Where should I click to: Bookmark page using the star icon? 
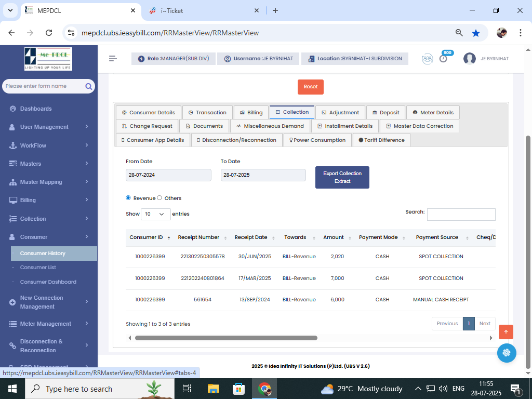click(476, 33)
